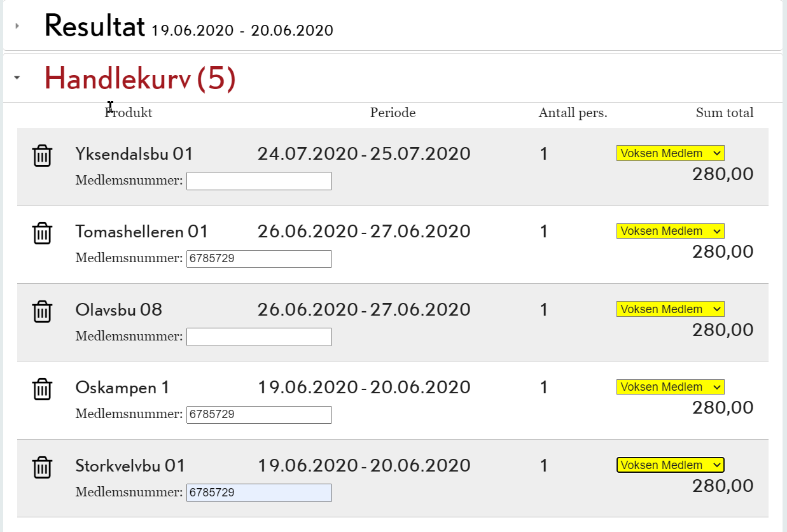Open Yksendalsbu 01 membership type dropdown
Image resolution: width=787 pixels, height=532 pixels.
click(670, 153)
